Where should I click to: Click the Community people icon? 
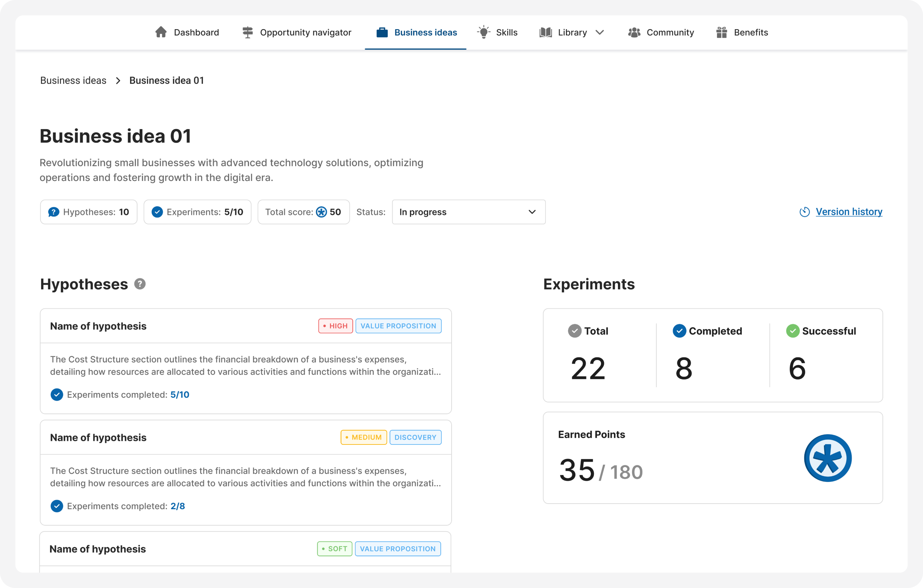click(634, 32)
